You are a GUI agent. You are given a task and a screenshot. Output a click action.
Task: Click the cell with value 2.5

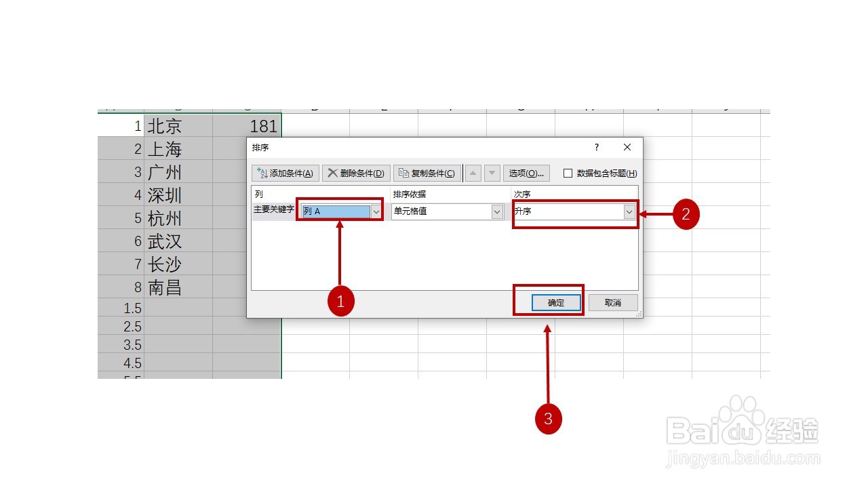(121, 327)
